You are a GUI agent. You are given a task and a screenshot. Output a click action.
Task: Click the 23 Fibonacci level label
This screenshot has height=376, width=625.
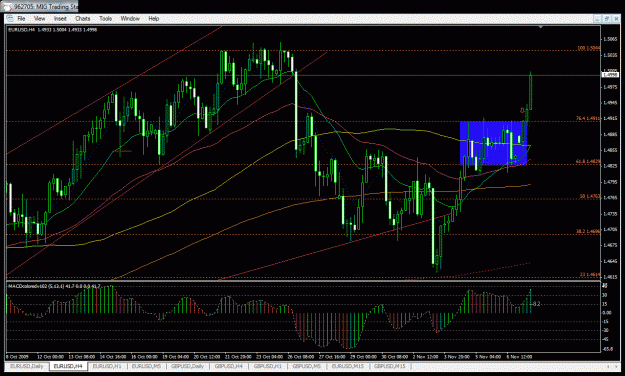click(590, 274)
